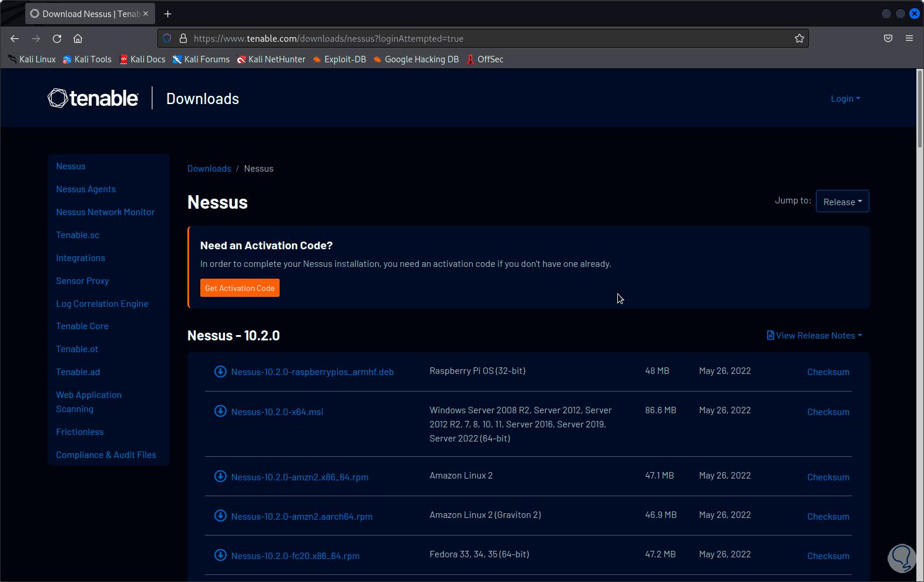Download icon for amzn2.x86_64.rpm
This screenshot has height=582, width=924.
(x=220, y=476)
